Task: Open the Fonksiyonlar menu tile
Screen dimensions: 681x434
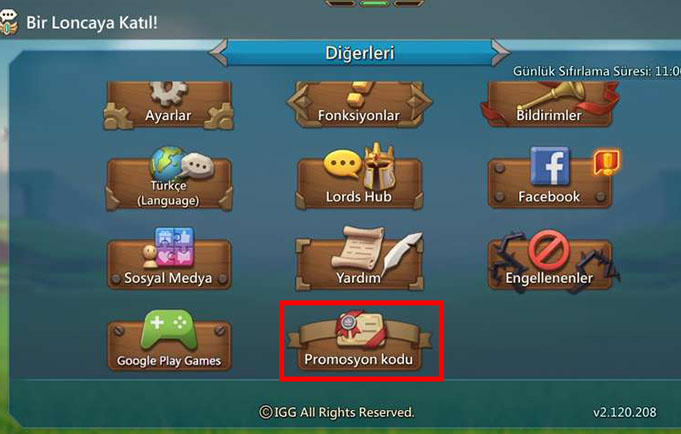Action: click(359, 105)
